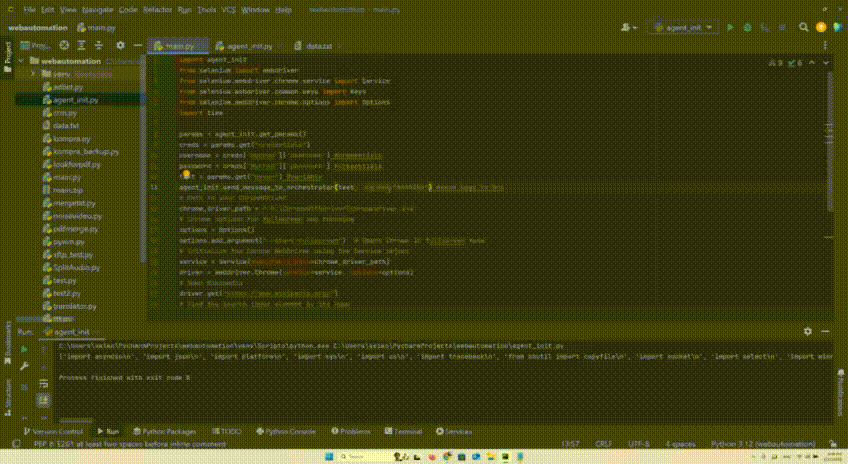848x464 pixels.
Task: Click Python 3.12 interpreter in status bar
Action: point(763,444)
